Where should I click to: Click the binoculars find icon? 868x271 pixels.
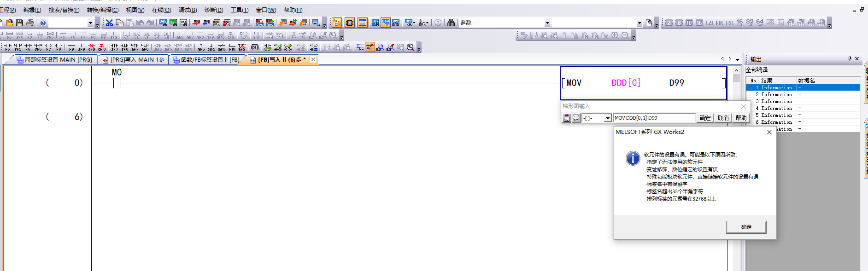click(451, 23)
